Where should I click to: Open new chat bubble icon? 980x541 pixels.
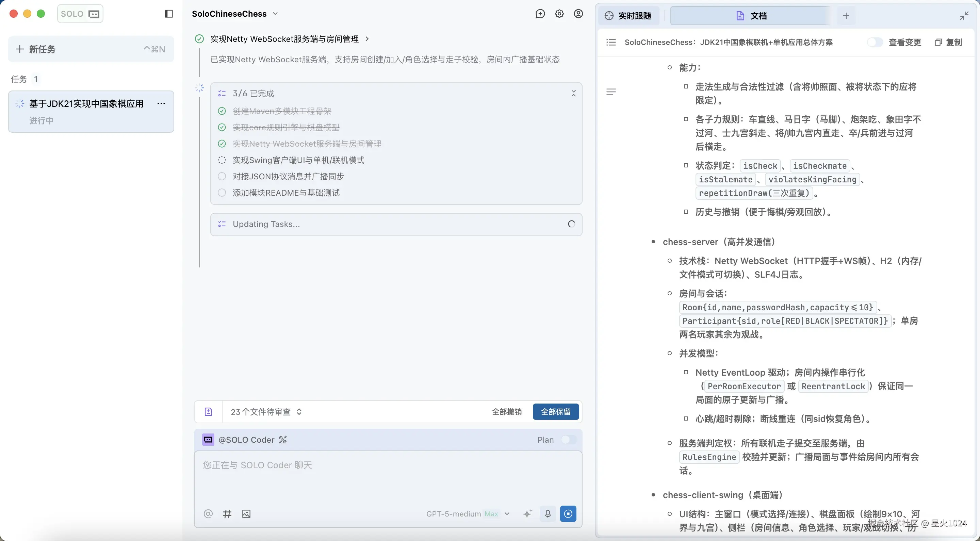540,14
